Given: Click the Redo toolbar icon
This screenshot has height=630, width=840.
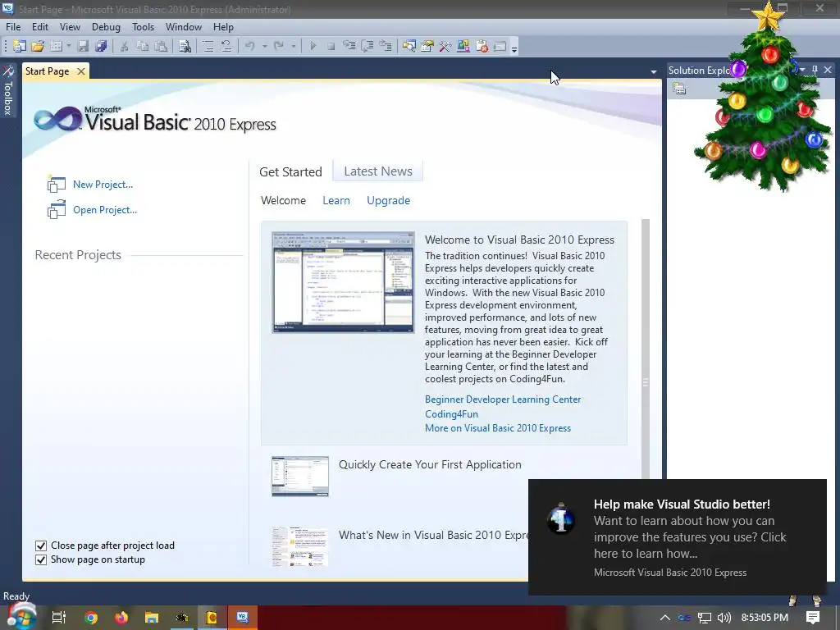Looking at the screenshot, I should (279, 47).
